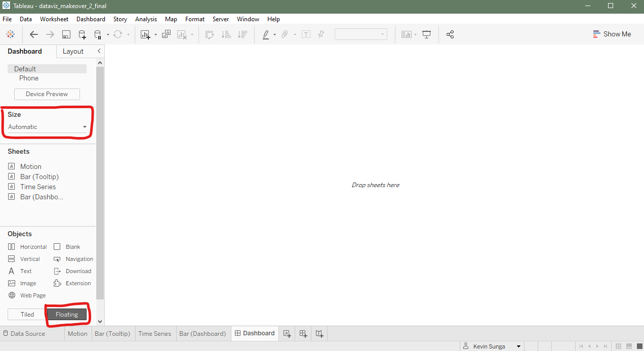Click the Save icon in toolbar
Viewport: 644px width, 351px height.
[66, 34]
